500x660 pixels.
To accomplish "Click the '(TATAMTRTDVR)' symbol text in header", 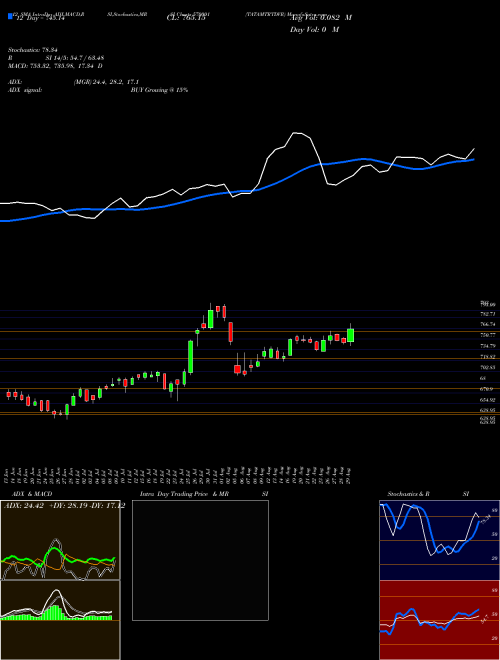I will coord(266,14).
